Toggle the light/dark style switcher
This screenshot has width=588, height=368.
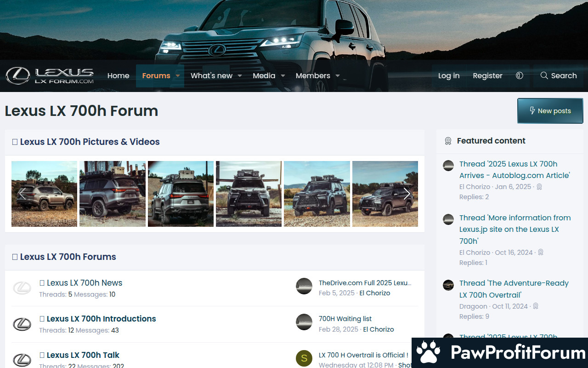[x=520, y=76]
